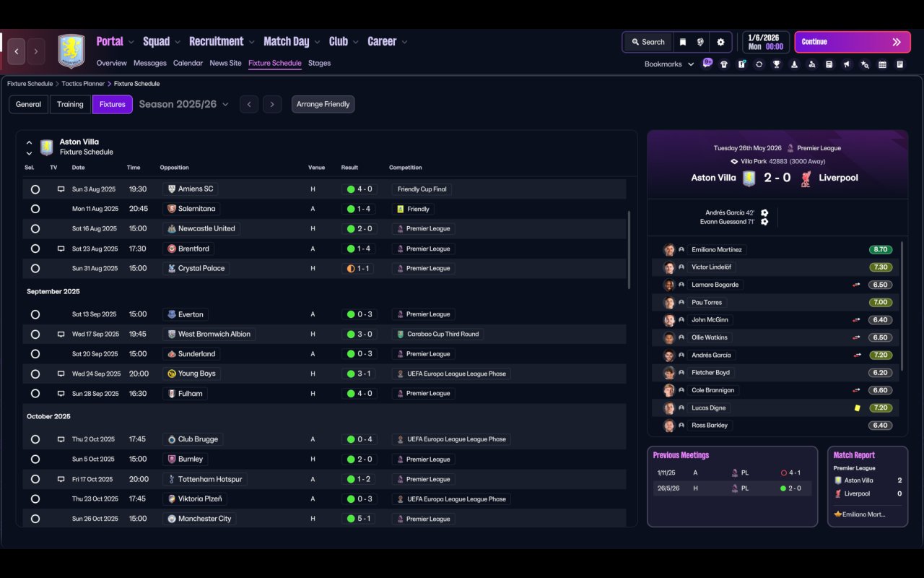Select the Newcastle United fixture radio button
Screen dimensions: 924x578
[x=35, y=228]
